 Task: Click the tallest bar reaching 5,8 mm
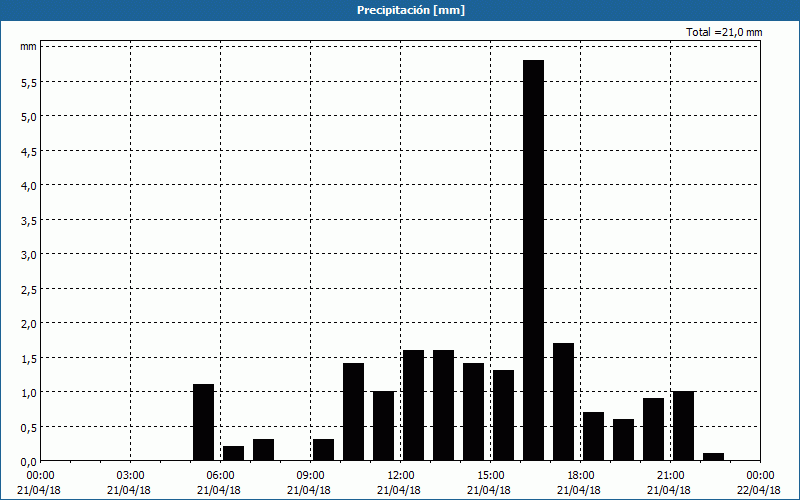[534, 260]
